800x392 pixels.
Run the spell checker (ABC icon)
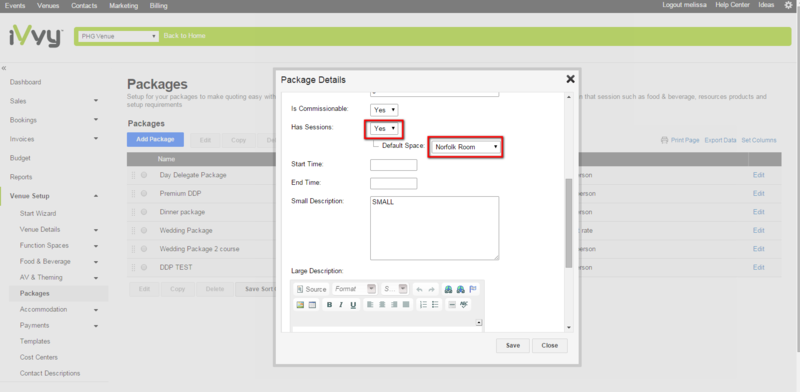pos(464,305)
